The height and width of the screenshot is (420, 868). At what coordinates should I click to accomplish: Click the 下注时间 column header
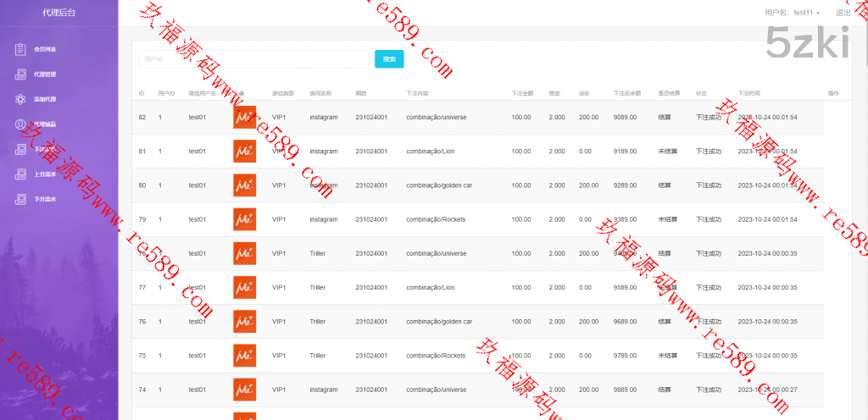pos(748,92)
